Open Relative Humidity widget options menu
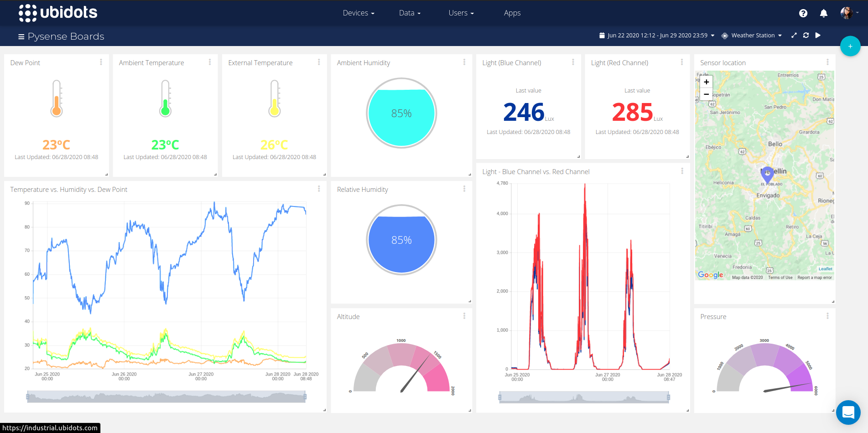 [x=464, y=189]
